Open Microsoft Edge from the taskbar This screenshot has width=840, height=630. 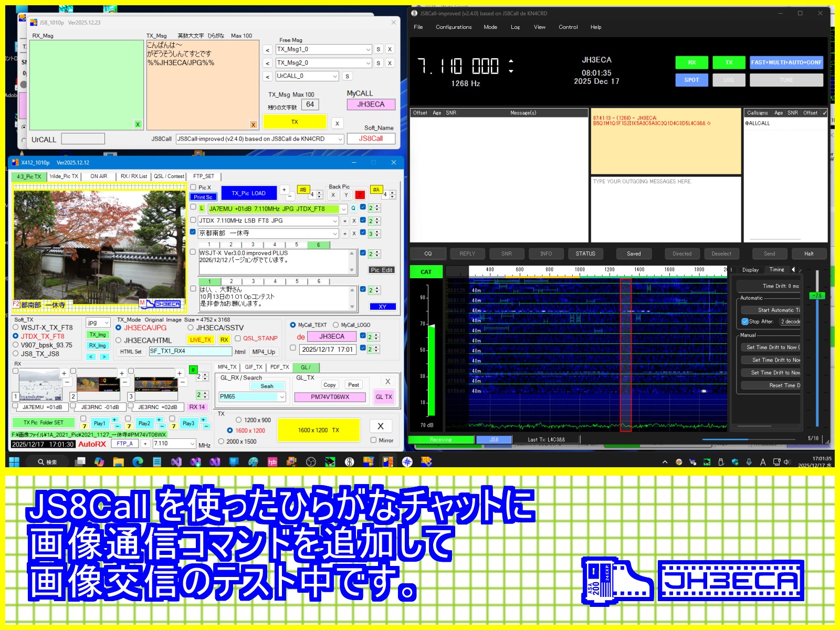coord(138,462)
